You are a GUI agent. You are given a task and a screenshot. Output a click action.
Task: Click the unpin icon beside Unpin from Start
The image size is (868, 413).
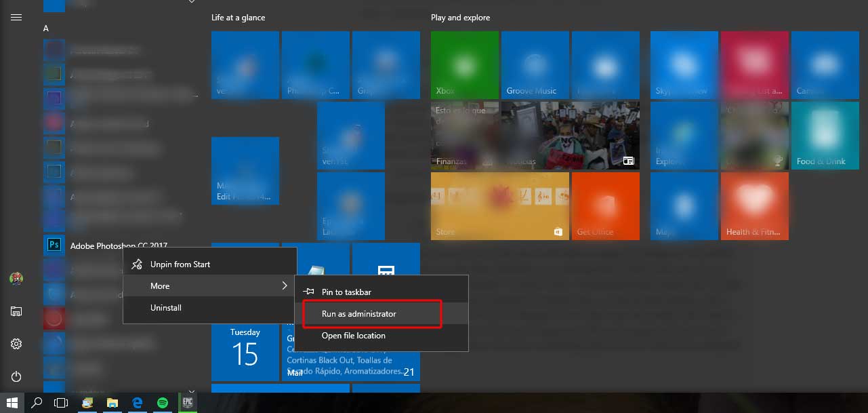(137, 264)
